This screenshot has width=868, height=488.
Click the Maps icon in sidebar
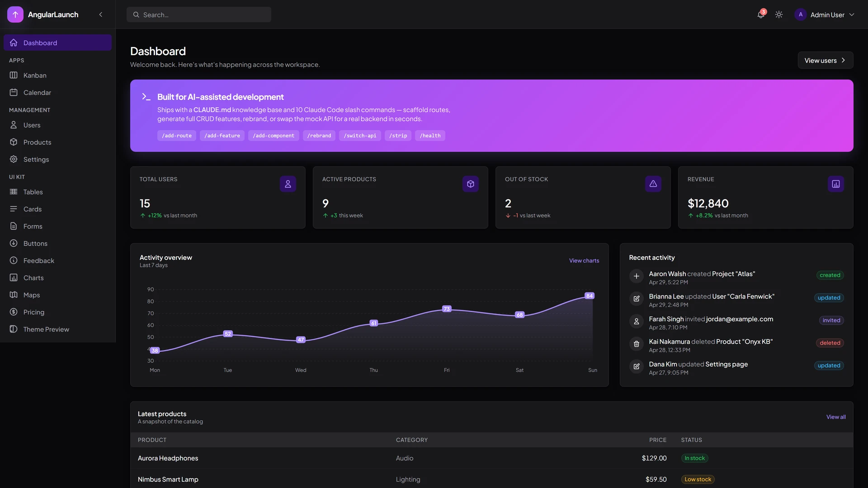point(14,295)
